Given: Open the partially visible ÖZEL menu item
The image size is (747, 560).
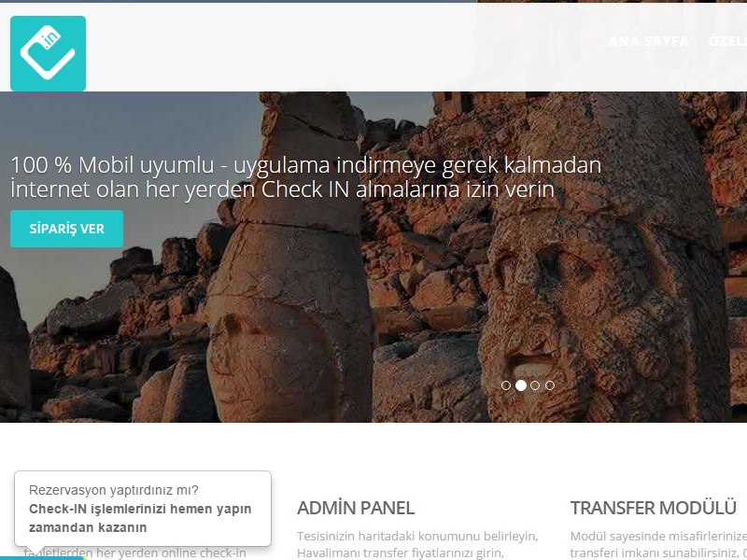Looking at the screenshot, I should 727,41.
